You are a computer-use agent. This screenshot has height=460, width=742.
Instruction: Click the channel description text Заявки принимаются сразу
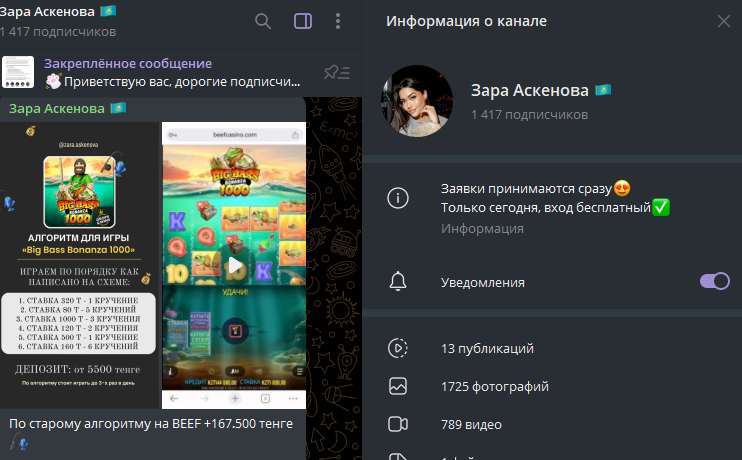point(526,189)
